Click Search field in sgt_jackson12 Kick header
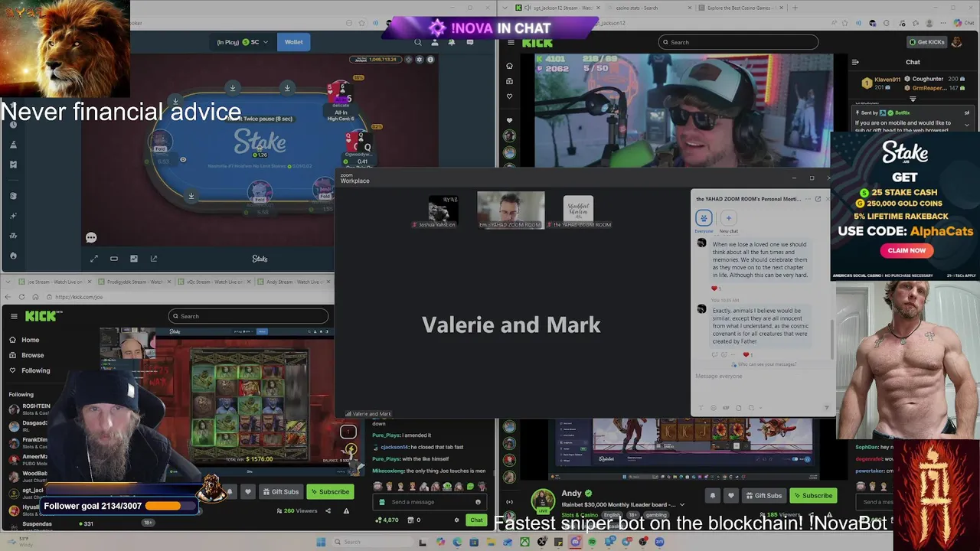 point(738,42)
